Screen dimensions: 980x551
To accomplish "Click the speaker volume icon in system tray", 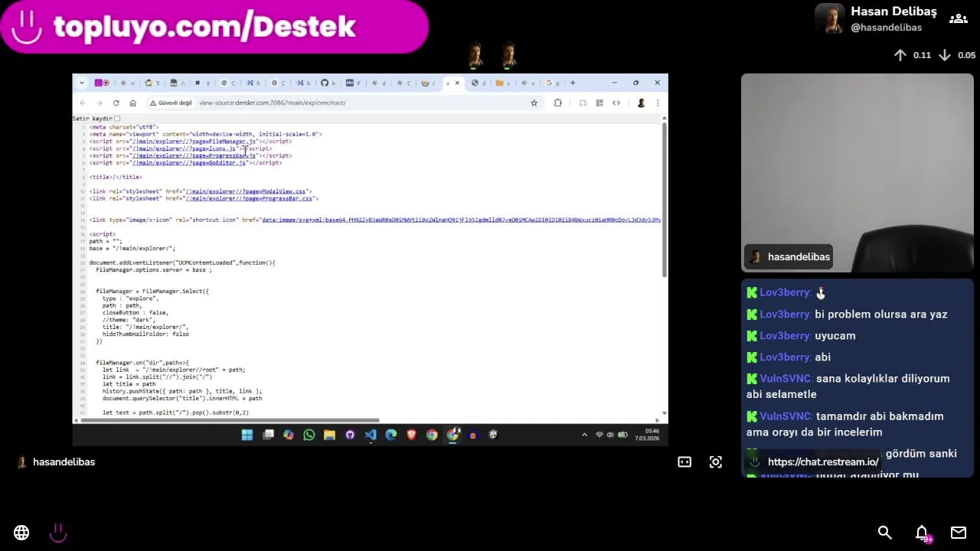I will (x=610, y=435).
